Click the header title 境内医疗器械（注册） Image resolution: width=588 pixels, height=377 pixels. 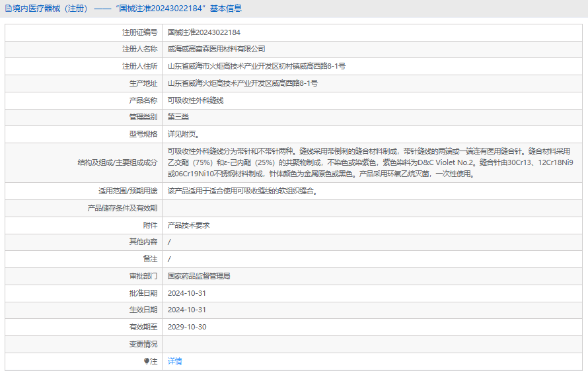(46, 9)
